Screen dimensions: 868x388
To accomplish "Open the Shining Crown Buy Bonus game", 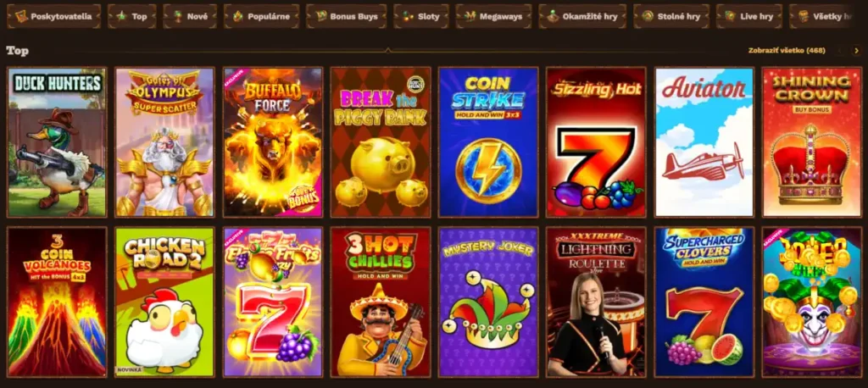I will (812, 142).
